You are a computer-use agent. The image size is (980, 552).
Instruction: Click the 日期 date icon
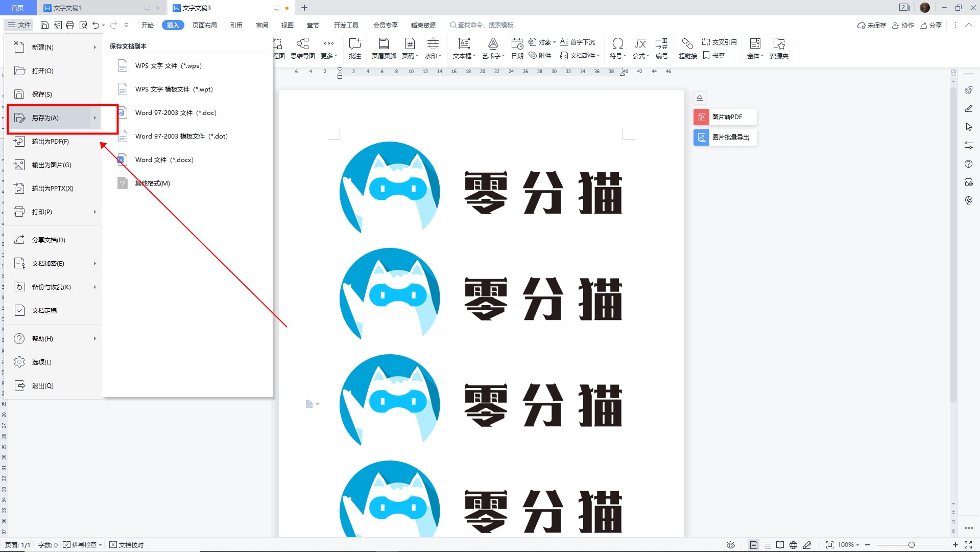(517, 48)
